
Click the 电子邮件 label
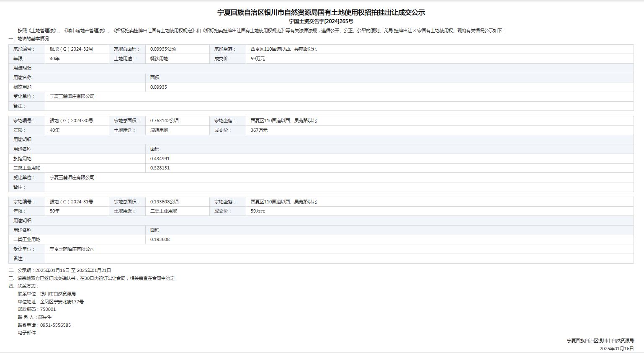[28, 333]
